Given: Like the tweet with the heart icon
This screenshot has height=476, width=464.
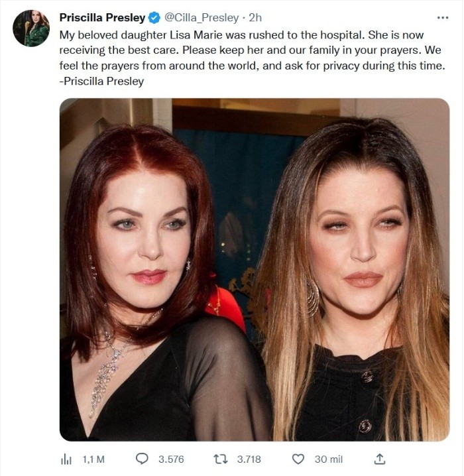Looking at the screenshot, I should pyautogui.click(x=298, y=459).
